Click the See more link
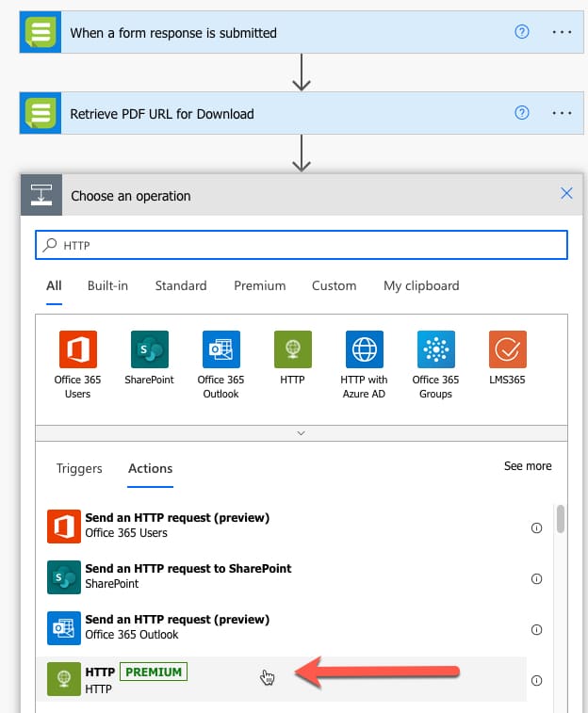 (x=528, y=465)
